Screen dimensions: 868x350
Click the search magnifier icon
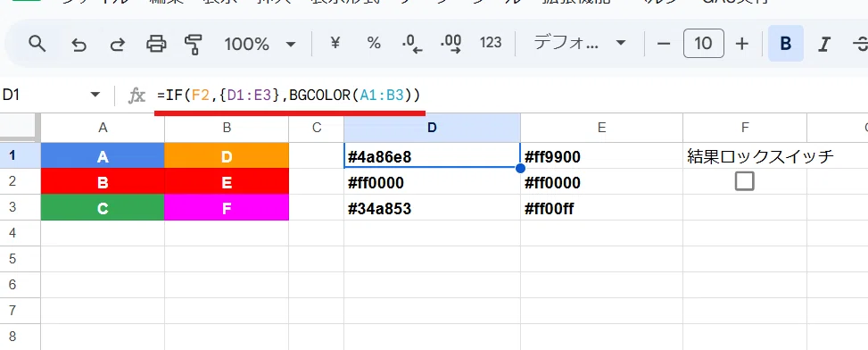(37, 43)
